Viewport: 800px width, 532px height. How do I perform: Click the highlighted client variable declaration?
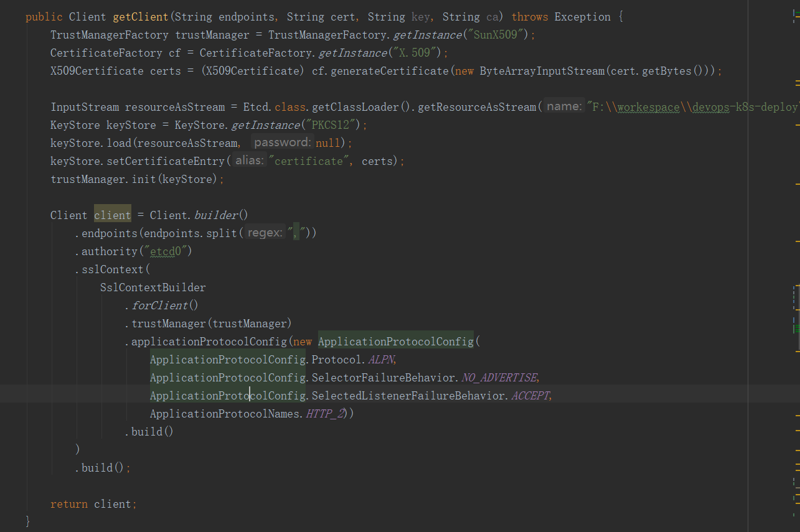113,215
